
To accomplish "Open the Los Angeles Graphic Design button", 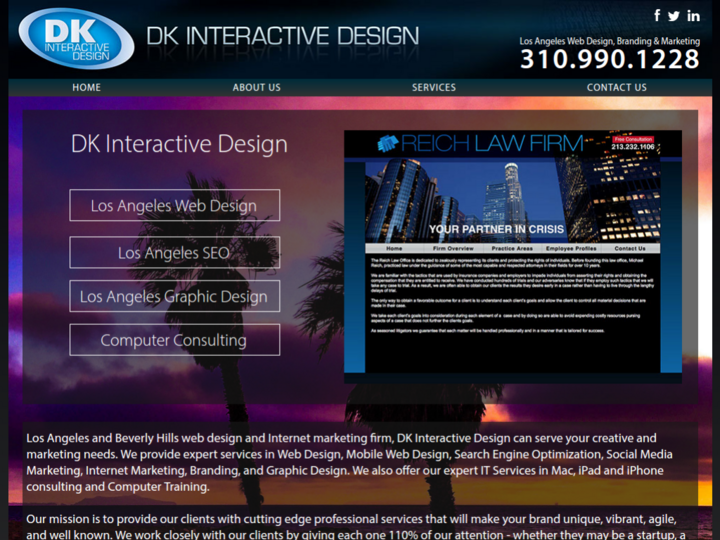I will click(x=174, y=297).
